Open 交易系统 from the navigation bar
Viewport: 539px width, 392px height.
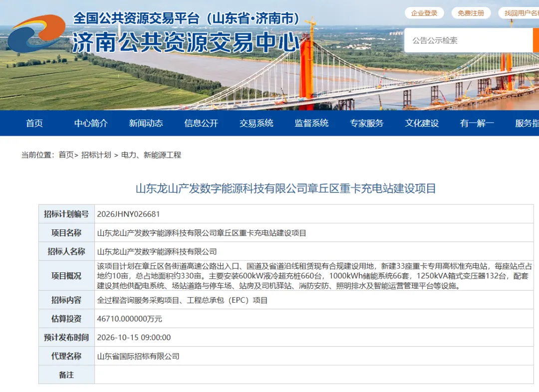(x=257, y=123)
